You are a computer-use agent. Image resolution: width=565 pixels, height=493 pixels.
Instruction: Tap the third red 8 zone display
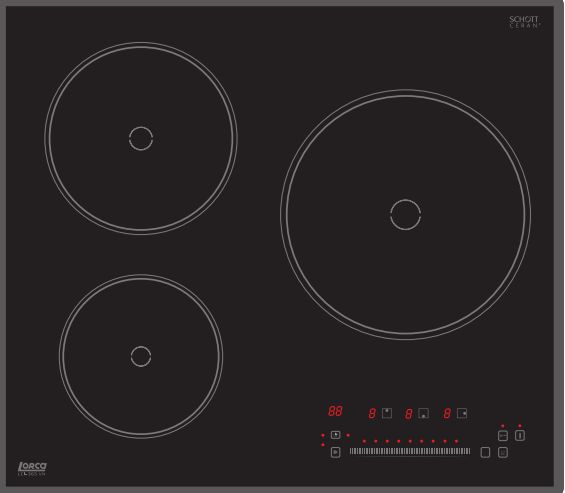[447, 413]
